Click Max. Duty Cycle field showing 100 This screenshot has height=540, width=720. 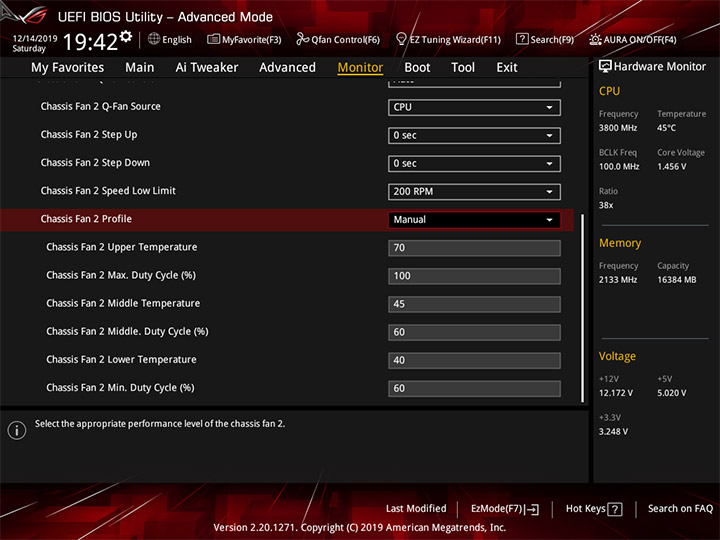pyautogui.click(x=474, y=276)
